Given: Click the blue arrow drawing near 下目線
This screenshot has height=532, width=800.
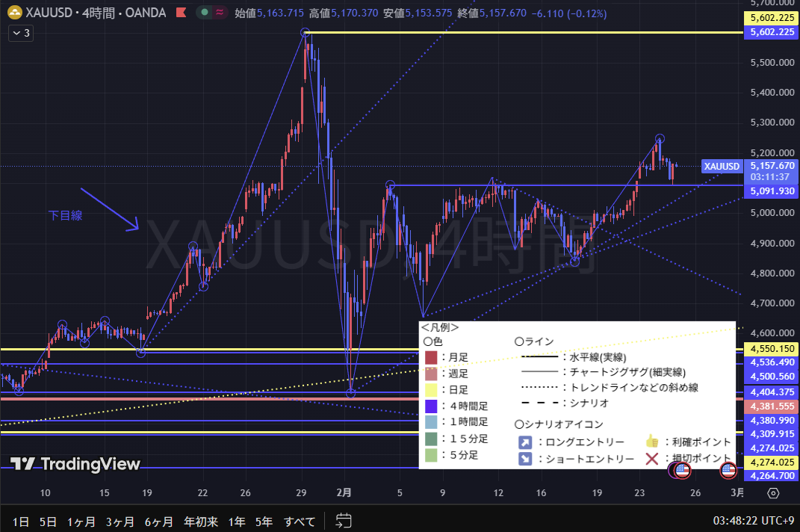Looking at the screenshot, I should [110, 209].
